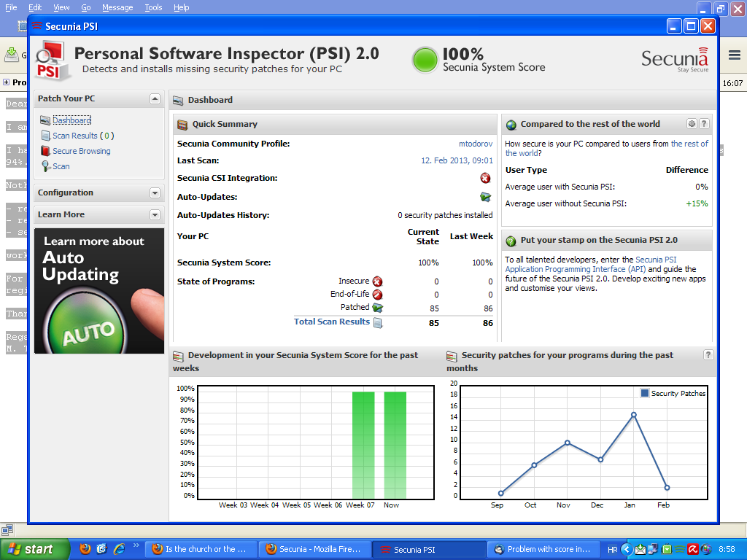This screenshot has height=560, width=747.
Task: Click the Now bar in the score chart
Action: [x=395, y=446]
